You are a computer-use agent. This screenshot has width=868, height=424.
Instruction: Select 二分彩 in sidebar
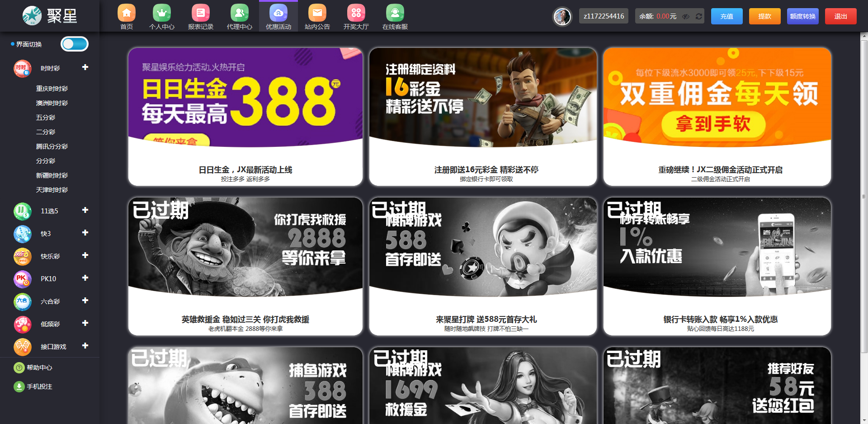(x=46, y=132)
